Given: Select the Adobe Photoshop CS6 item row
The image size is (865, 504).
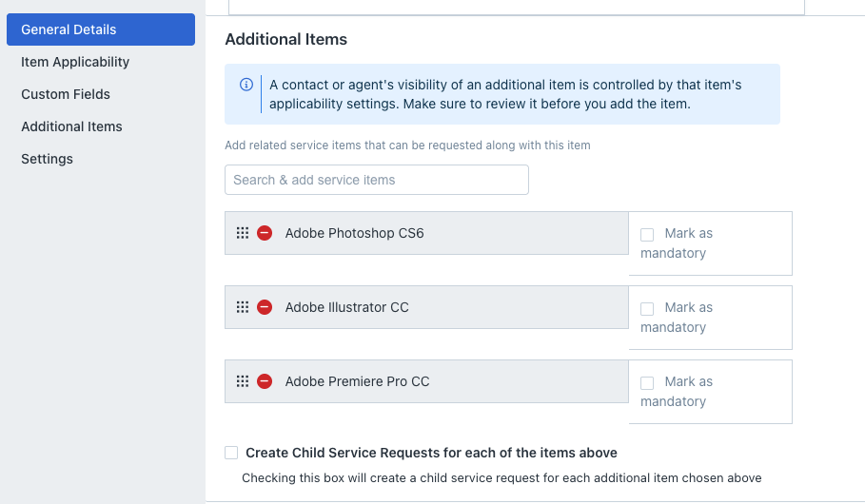Looking at the screenshot, I should [x=426, y=233].
